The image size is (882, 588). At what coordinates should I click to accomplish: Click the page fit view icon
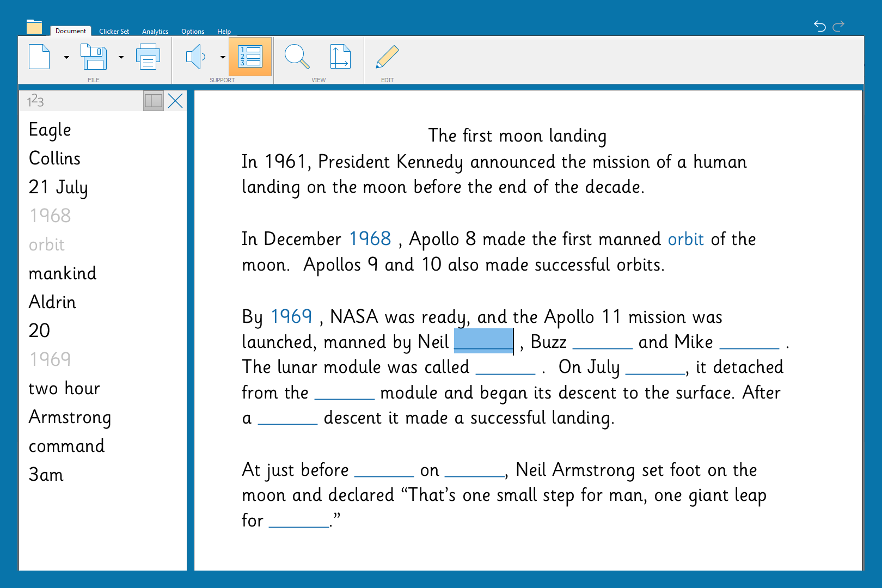(340, 57)
